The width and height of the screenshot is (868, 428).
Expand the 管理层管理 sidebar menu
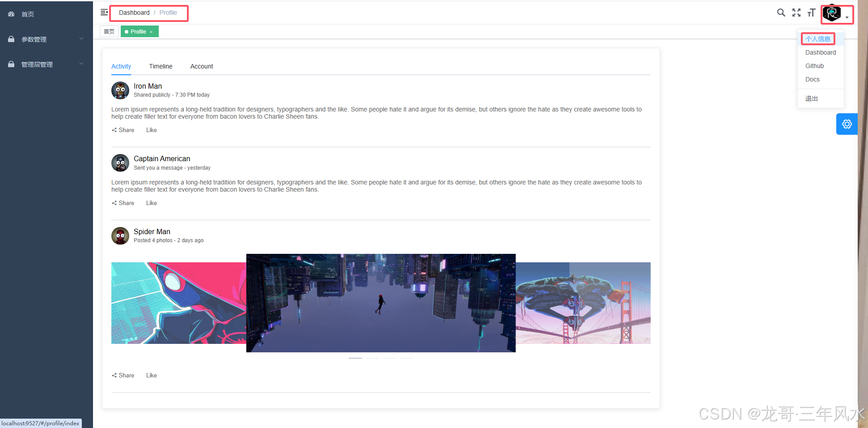coord(47,64)
